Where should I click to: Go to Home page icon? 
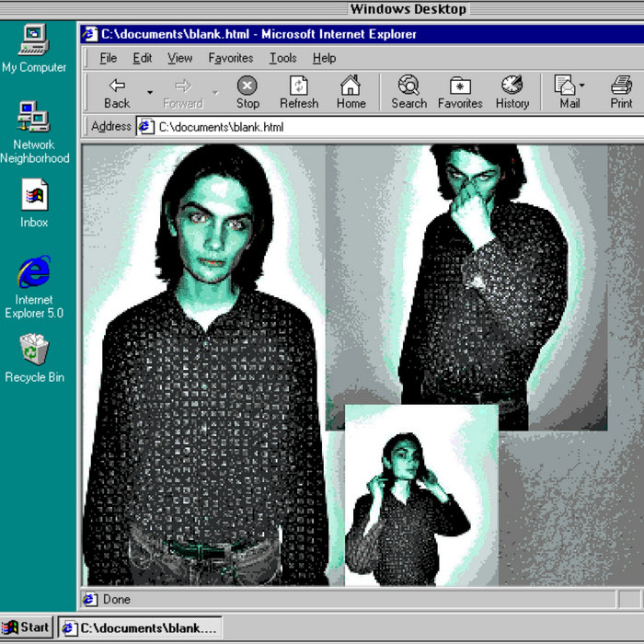point(351,86)
